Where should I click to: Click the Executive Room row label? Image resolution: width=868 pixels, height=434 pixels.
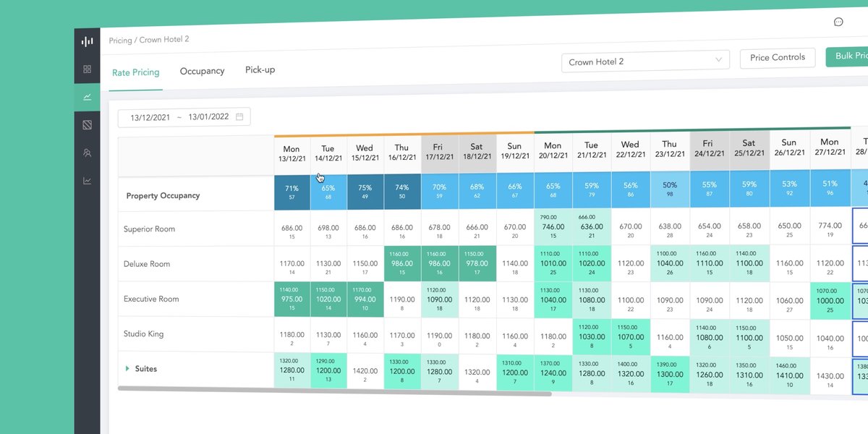[x=151, y=299]
